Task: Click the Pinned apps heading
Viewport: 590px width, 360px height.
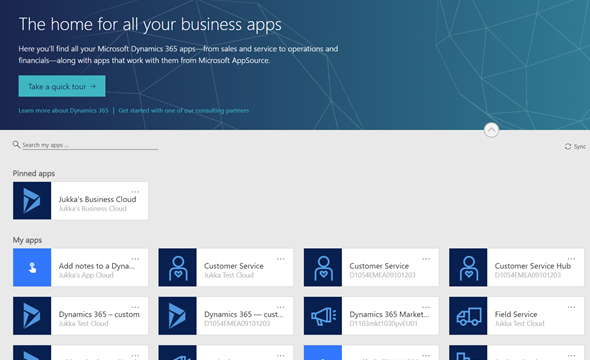Action: point(34,173)
